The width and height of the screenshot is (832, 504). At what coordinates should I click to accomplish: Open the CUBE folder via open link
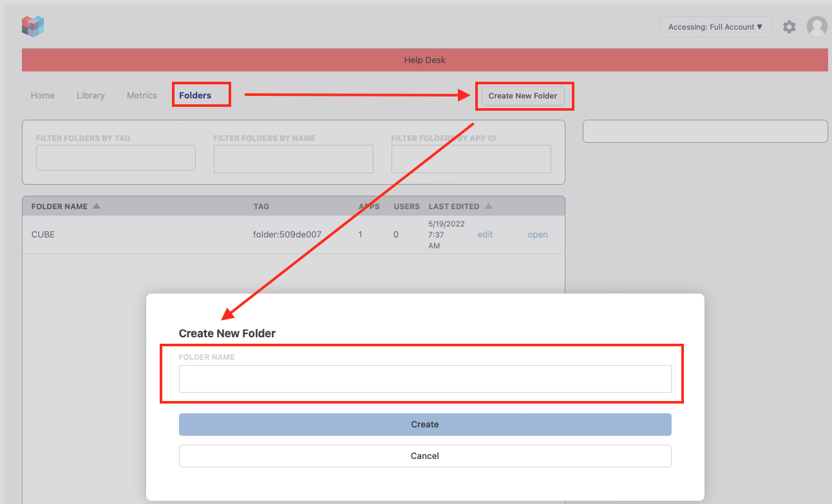538,234
